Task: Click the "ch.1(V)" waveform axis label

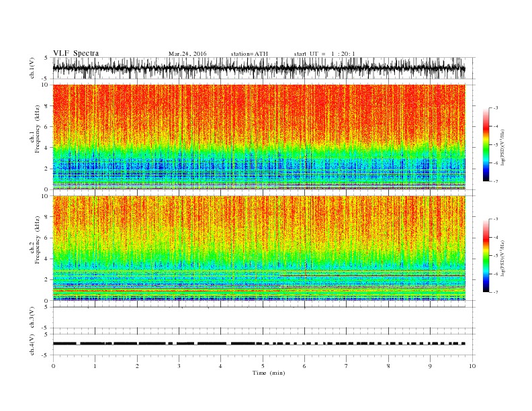Action: (32, 68)
